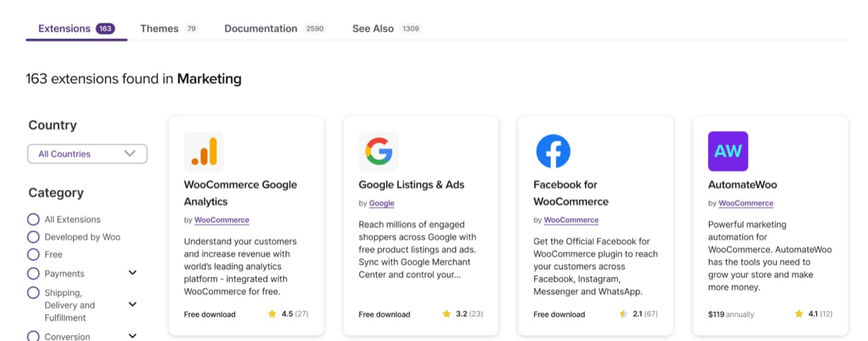
Task: Expand the Payments subcategories chevron
Action: pos(132,273)
